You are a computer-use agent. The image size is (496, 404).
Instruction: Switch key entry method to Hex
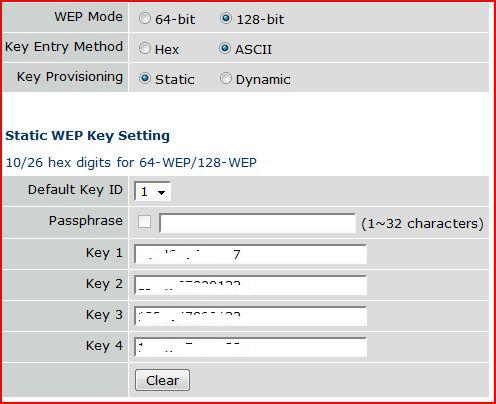pos(145,48)
